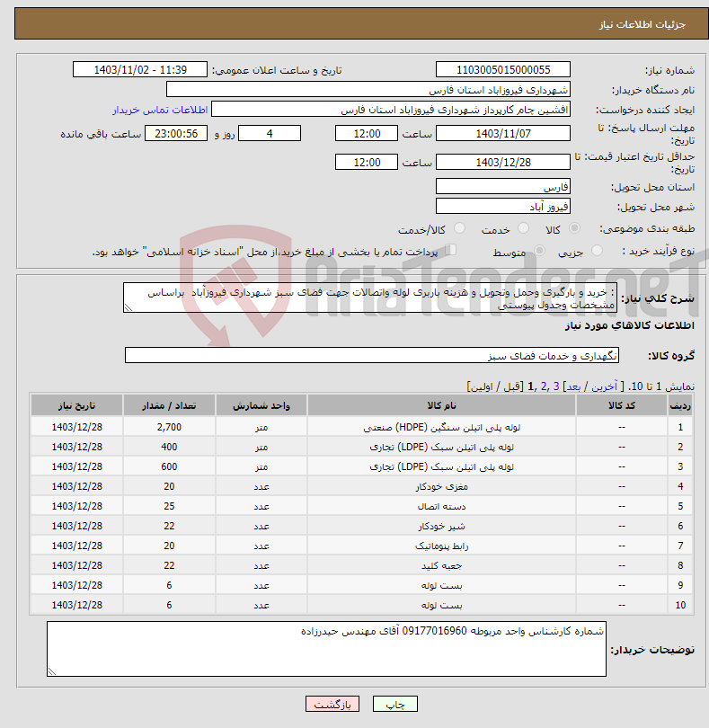Click the بازگشت back button

[332, 704]
